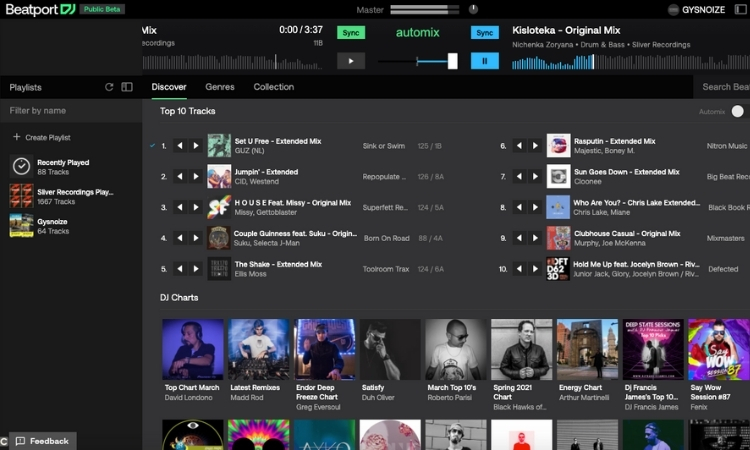Load Hold Me Up to right deck

(535, 269)
